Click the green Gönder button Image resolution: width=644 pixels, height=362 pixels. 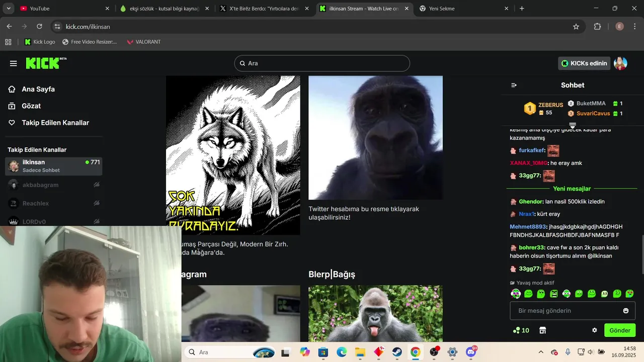click(620, 330)
